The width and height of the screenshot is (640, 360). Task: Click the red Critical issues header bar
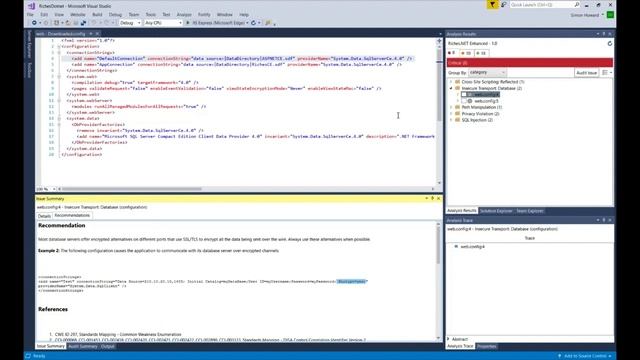click(530, 62)
